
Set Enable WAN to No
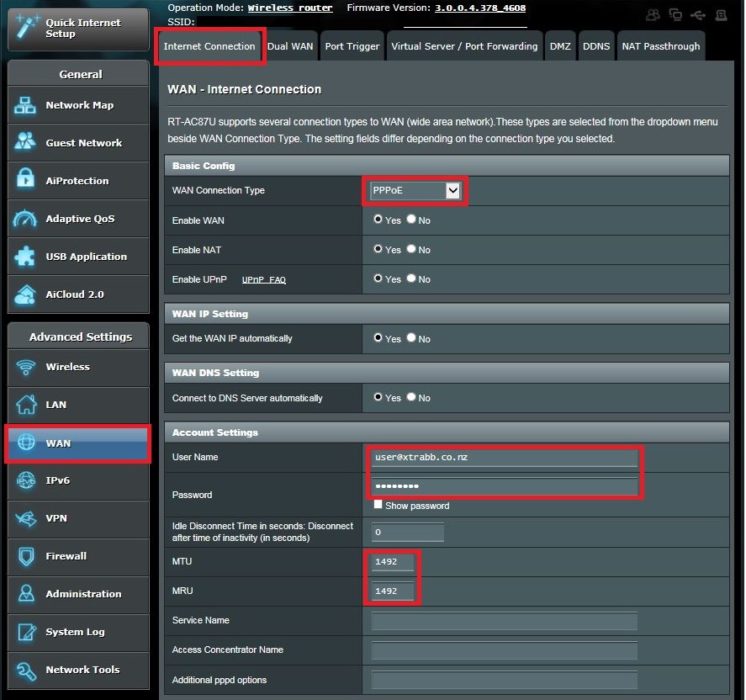click(x=411, y=220)
